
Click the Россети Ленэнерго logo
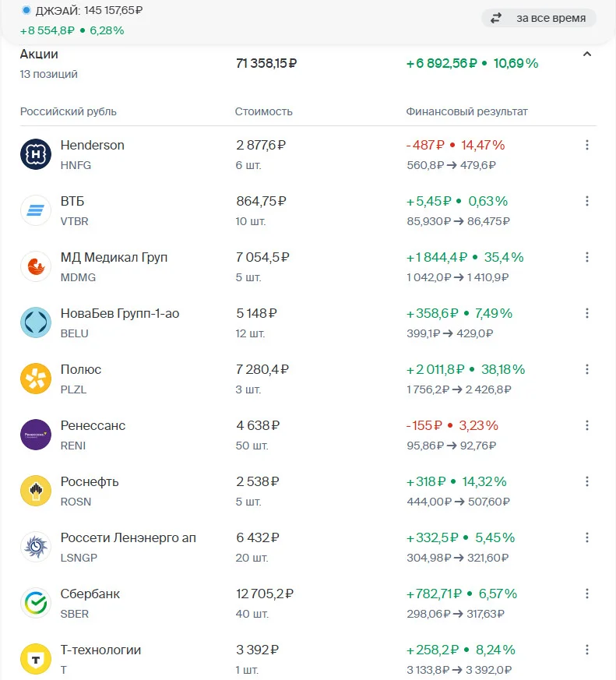pos(36,547)
